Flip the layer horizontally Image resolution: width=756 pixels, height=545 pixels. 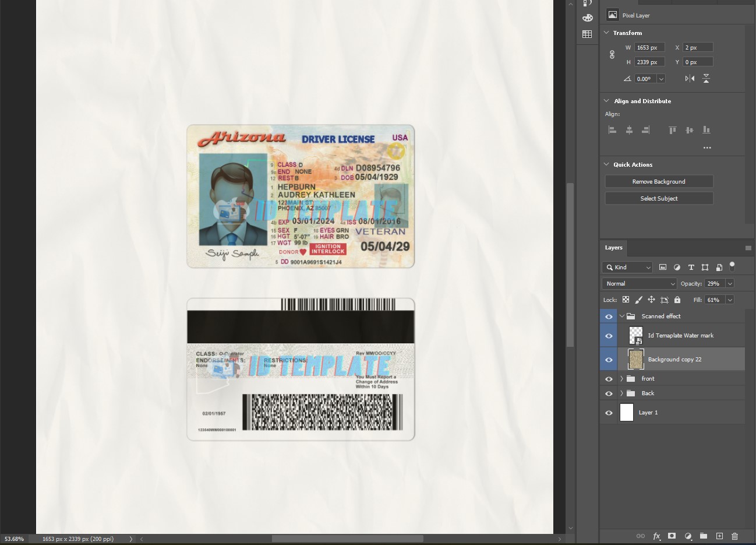690,78
